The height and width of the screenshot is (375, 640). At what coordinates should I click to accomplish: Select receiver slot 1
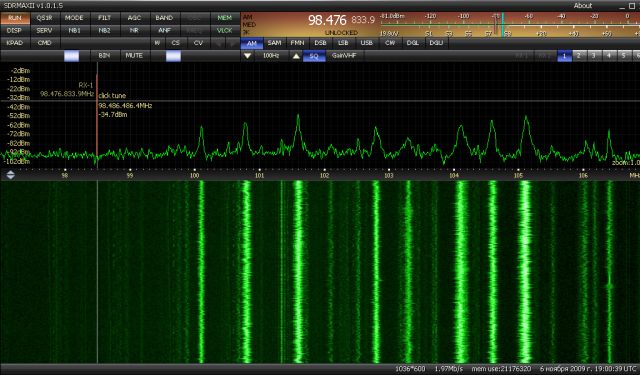coord(564,55)
